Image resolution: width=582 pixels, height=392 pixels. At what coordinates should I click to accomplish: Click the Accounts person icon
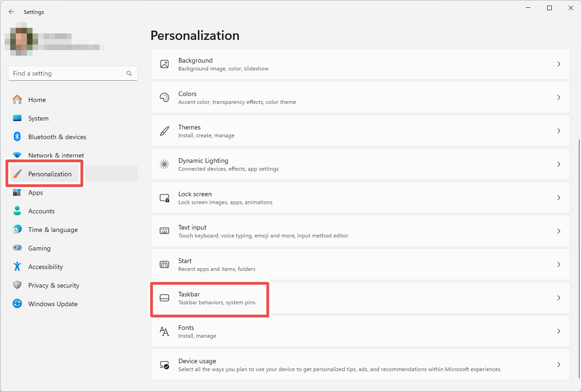pos(17,211)
